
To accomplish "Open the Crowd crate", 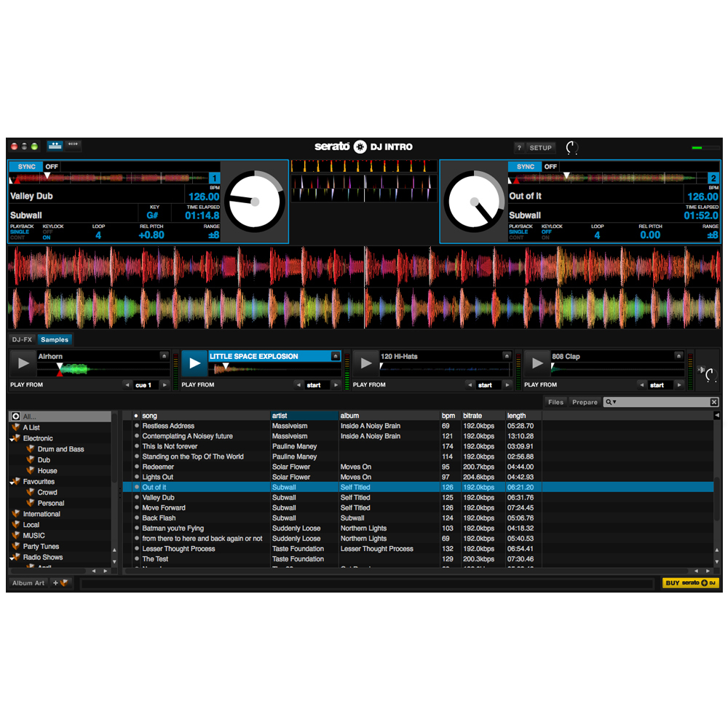I will tap(47, 492).
